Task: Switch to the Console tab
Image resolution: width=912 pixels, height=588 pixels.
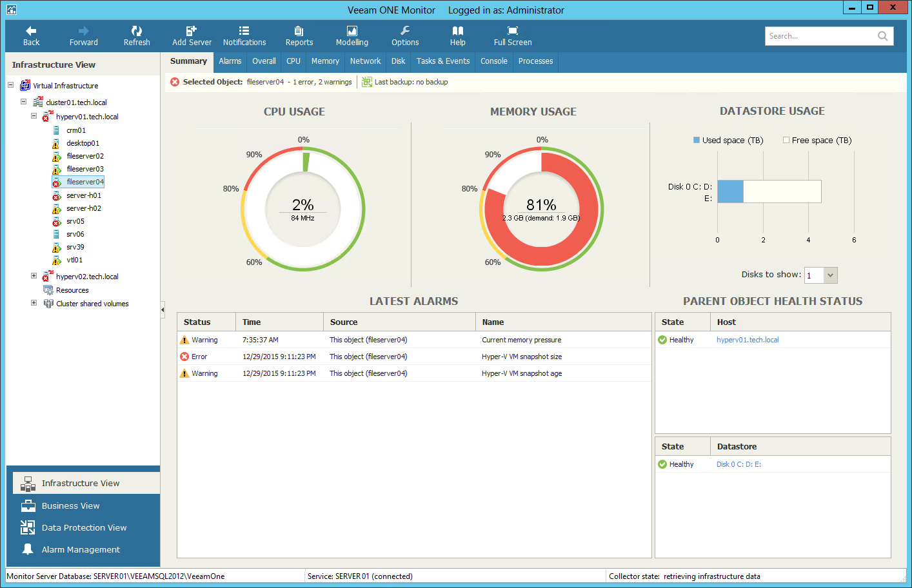Action: [x=494, y=61]
